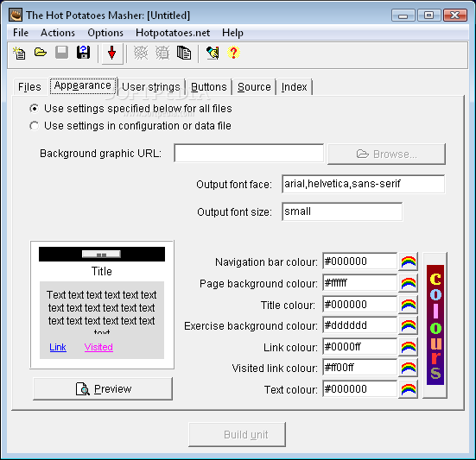Click the '==' button in preview navigation bar
Viewport: 476px width, 460px height.
101,255
